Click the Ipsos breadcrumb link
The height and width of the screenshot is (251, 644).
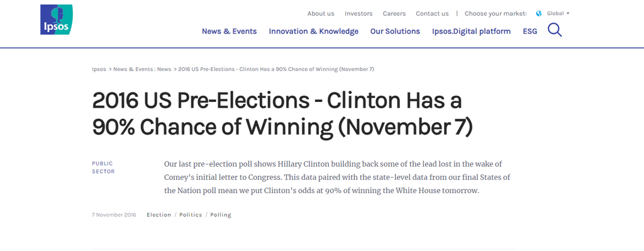[99, 69]
